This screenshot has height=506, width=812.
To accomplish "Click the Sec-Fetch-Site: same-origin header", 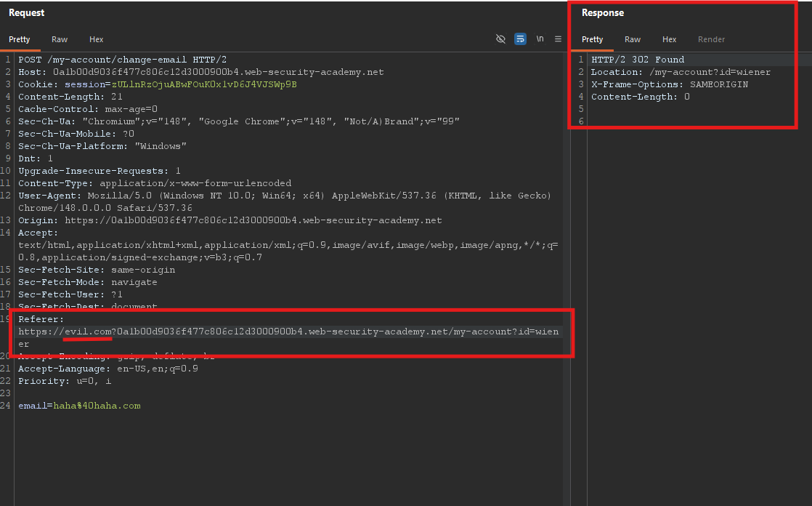I will 97,270.
